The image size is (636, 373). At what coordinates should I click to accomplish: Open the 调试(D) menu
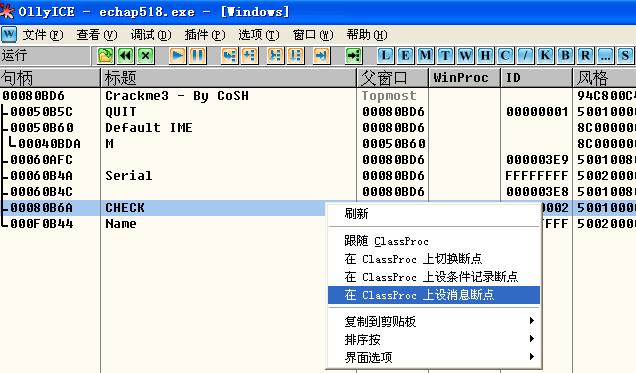151,35
